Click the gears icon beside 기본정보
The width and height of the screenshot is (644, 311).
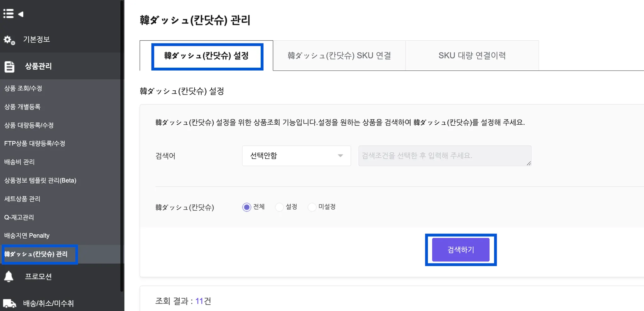pos(9,40)
